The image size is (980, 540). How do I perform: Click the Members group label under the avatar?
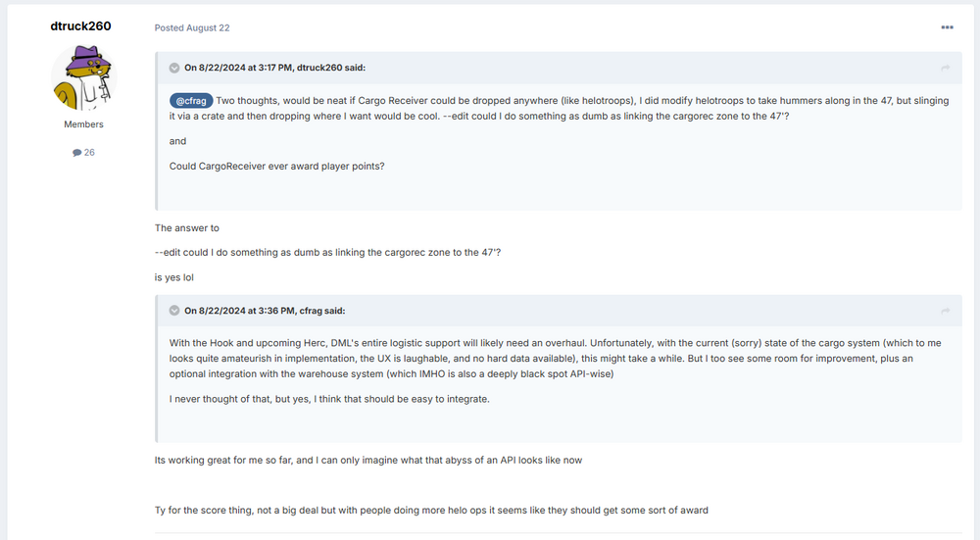click(83, 124)
